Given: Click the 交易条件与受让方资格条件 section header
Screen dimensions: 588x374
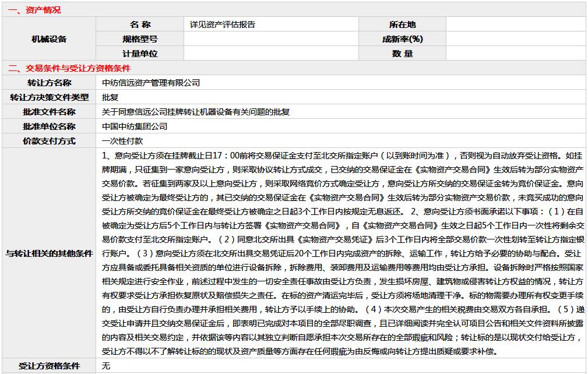Looking at the screenshot, I should pos(69,68).
